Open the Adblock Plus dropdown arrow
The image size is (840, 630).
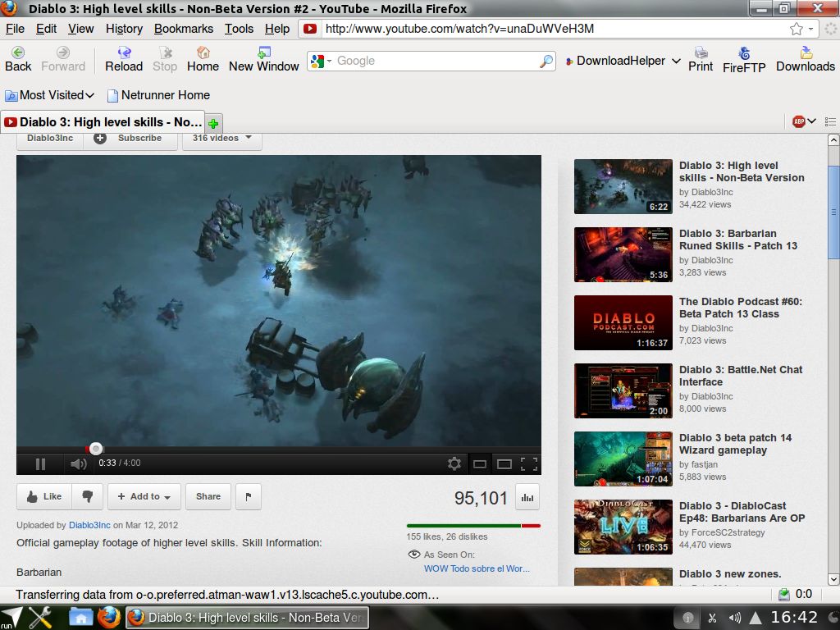[811, 121]
